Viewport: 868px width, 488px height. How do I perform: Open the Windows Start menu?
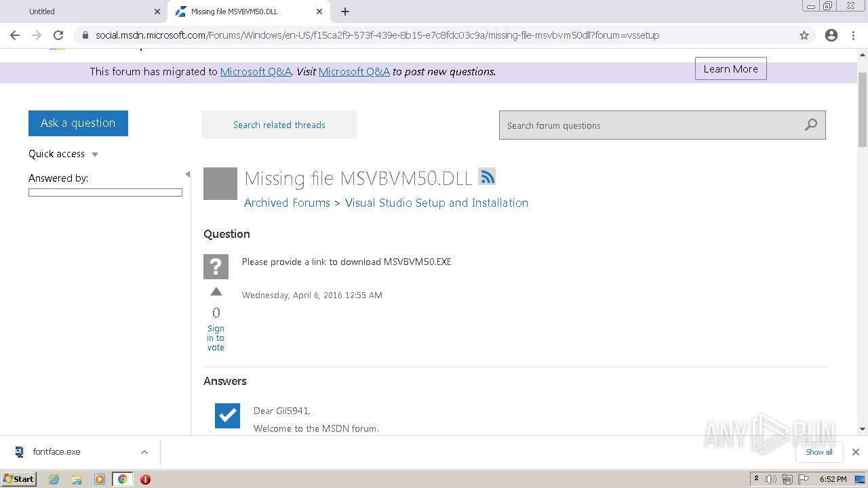click(19, 479)
